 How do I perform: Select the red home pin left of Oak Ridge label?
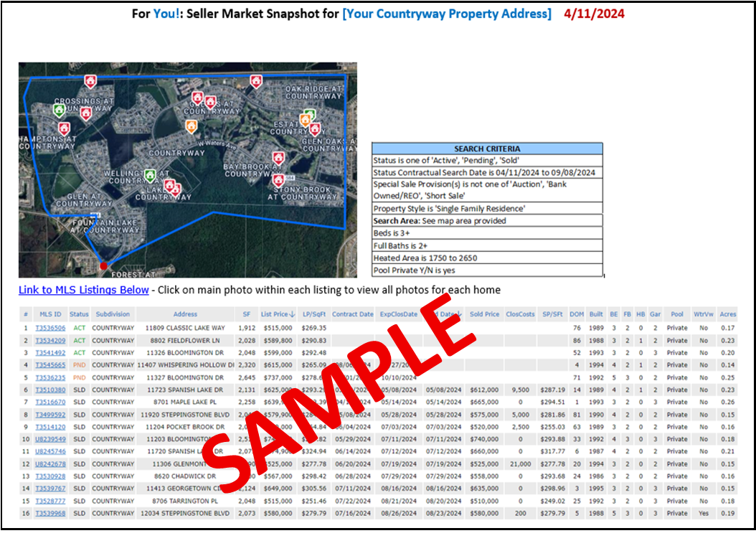point(256,82)
